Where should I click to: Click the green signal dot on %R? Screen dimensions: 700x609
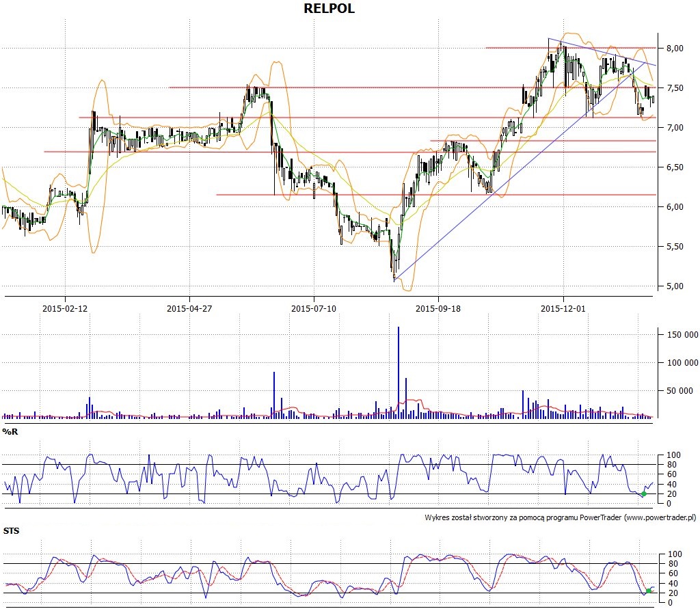point(644,493)
